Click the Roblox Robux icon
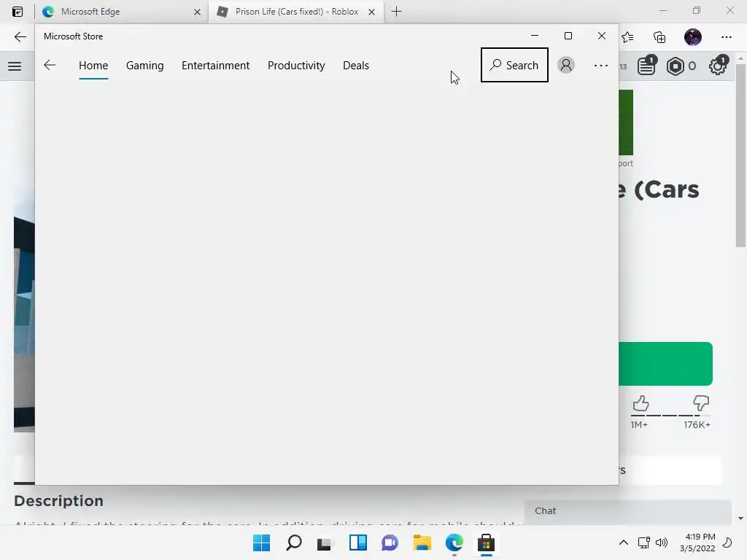The height and width of the screenshot is (560, 747). pyautogui.click(x=675, y=66)
